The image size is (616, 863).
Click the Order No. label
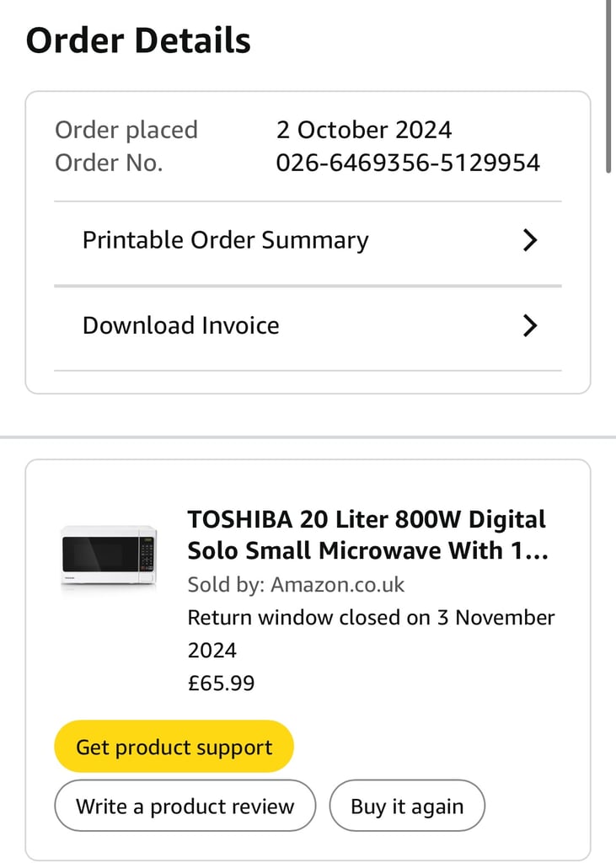click(x=109, y=163)
